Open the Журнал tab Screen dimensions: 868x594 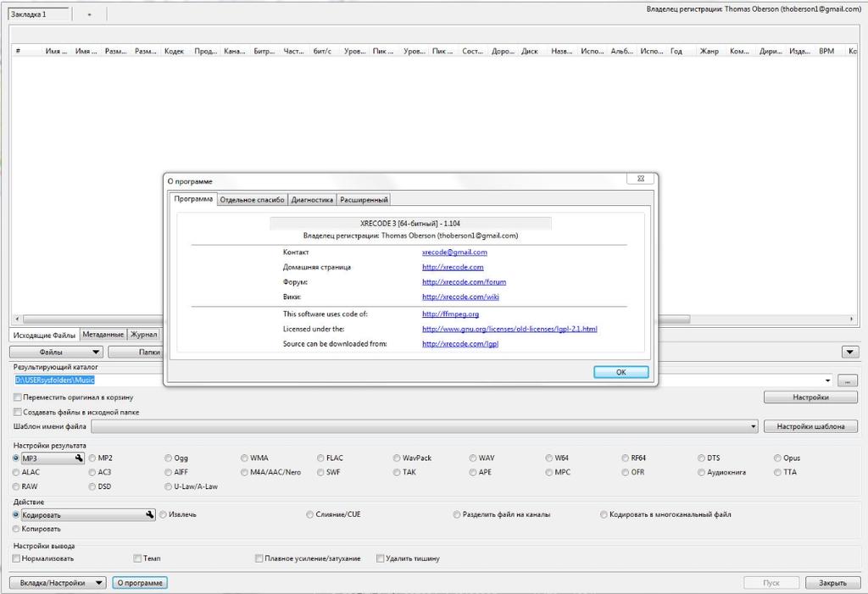[x=144, y=335]
